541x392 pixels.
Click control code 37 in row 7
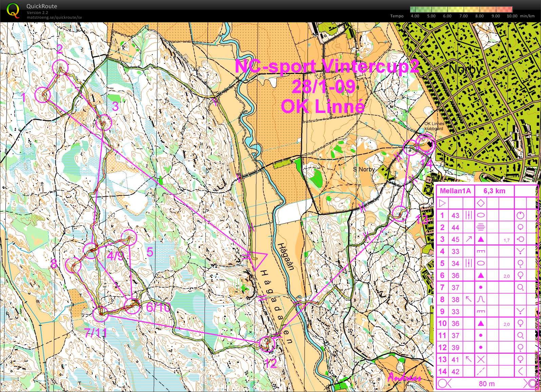455,288
